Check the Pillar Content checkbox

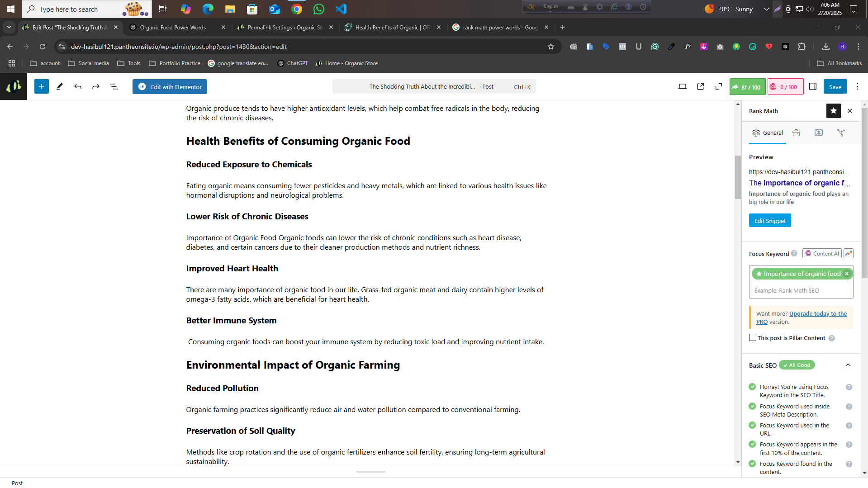[753, 337]
